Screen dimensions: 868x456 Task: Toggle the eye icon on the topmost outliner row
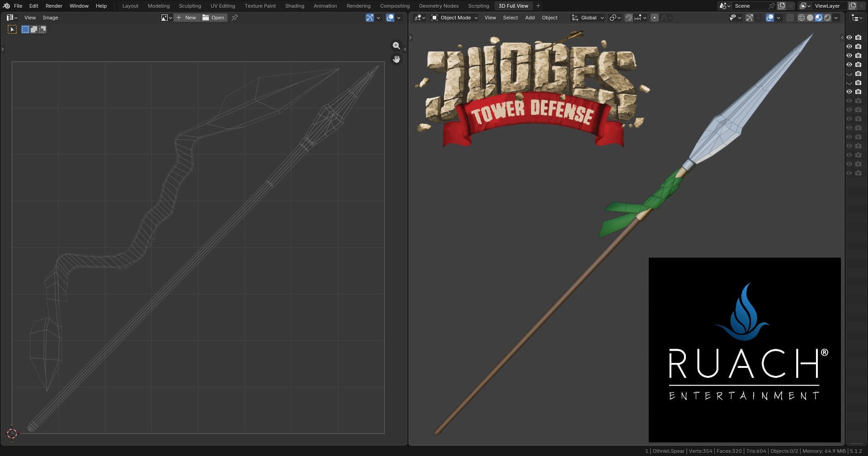click(849, 38)
